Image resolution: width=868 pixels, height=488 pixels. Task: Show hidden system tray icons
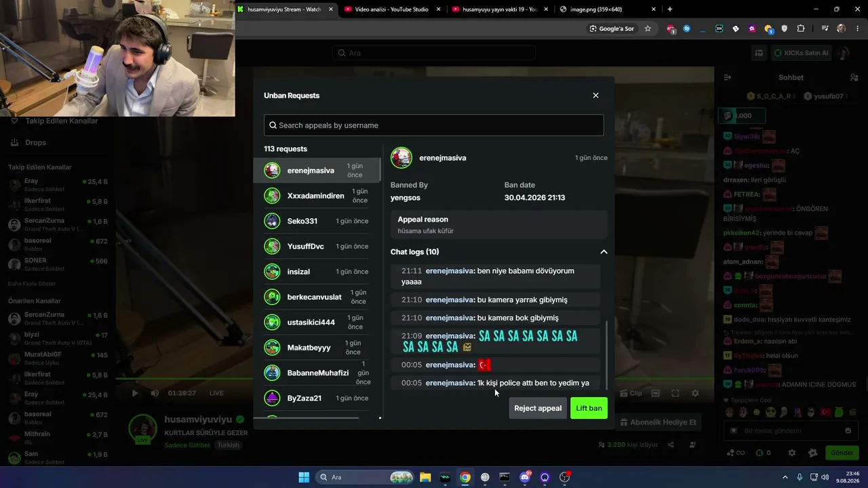[785, 477]
